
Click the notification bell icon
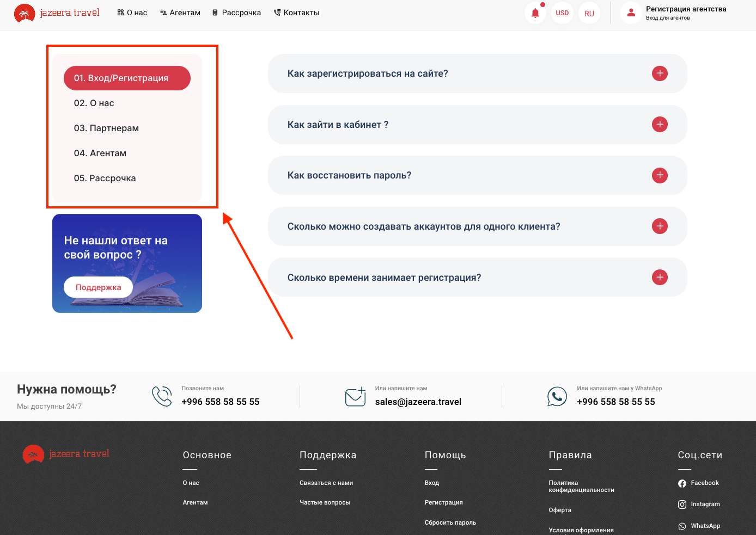(x=535, y=13)
